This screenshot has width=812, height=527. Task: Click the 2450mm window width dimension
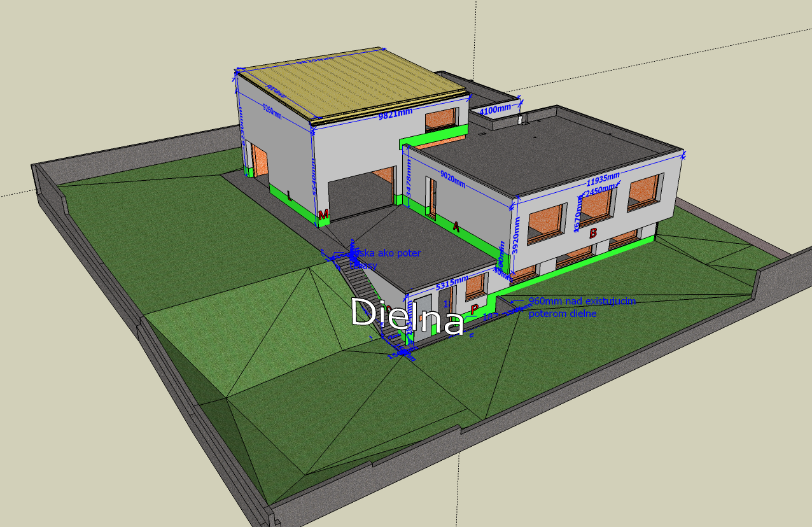pos(599,190)
